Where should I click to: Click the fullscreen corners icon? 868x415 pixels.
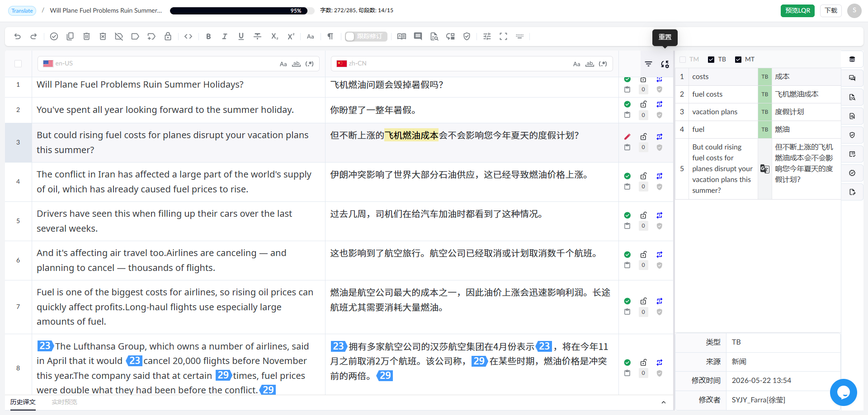pyautogui.click(x=503, y=37)
